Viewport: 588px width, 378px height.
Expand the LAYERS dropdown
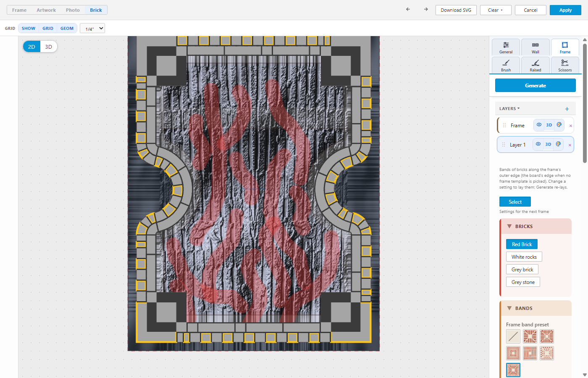[x=509, y=109]
